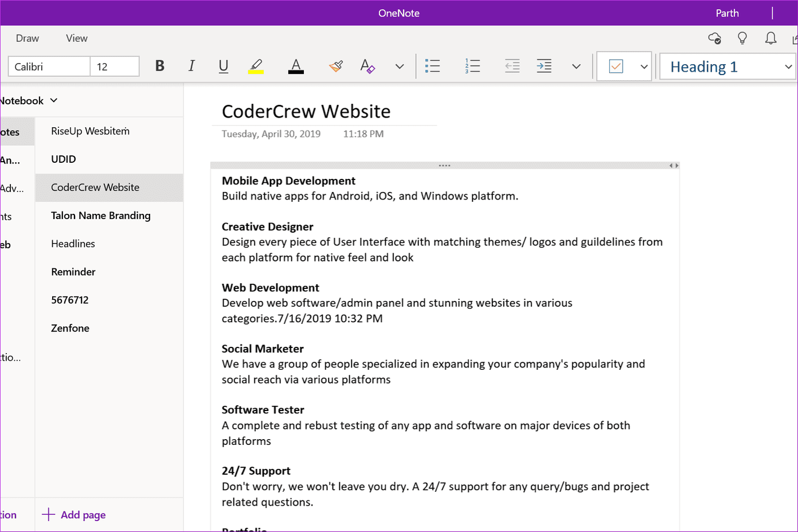798x532 pixels.
Task: Open the 5676712 page
Action: pyautogui.click(x=109, y=300)
